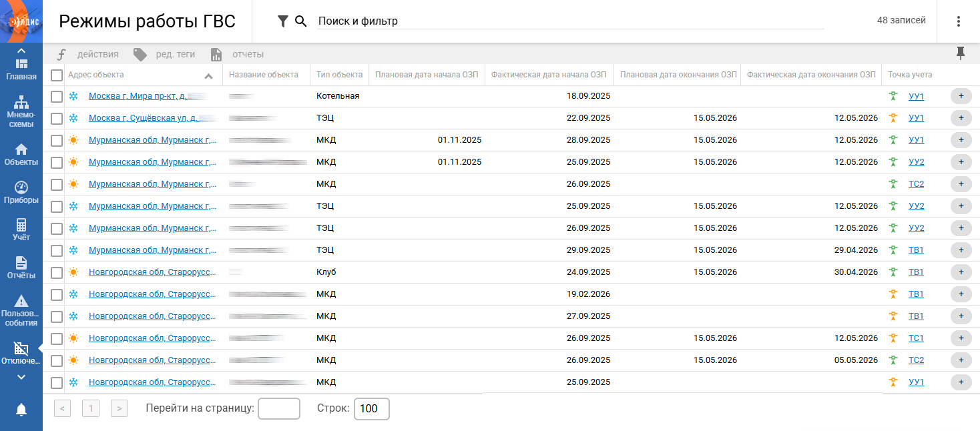The height and width of the screenshot is (431, 980).
Task: Click green meter icon in 05.05.2026 row
Action: click(893, 360)
